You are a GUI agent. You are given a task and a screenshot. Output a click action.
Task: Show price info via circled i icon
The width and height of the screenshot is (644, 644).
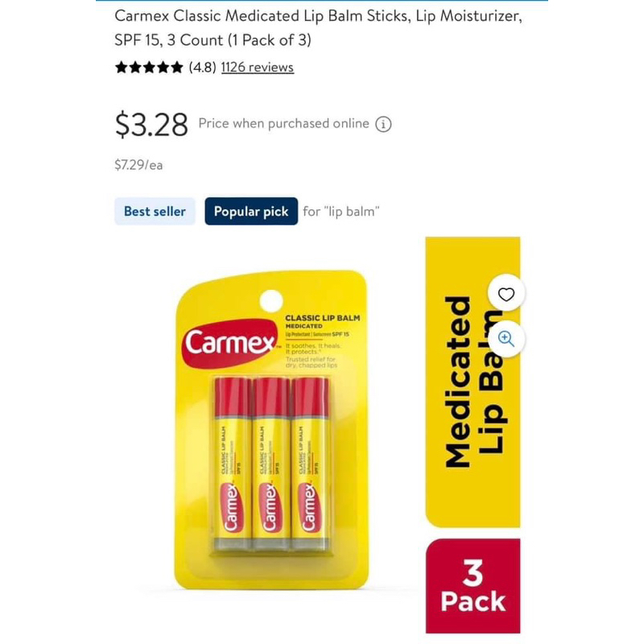pyautogui.click(x=383, y=124)
